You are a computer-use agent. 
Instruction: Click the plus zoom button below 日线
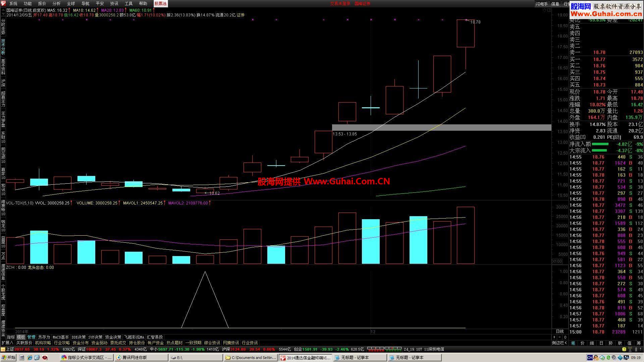pyautogui.click(x=554, y=337)
